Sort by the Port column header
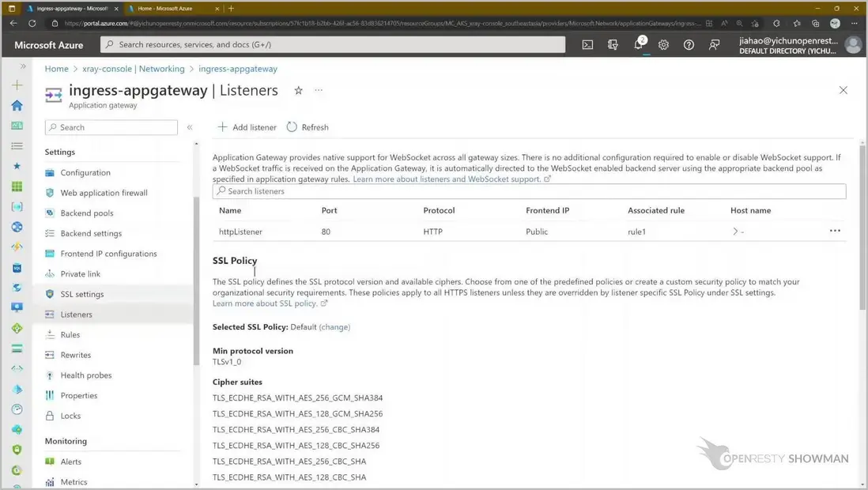This screenshot has width=868, height=490. [330, 210]
